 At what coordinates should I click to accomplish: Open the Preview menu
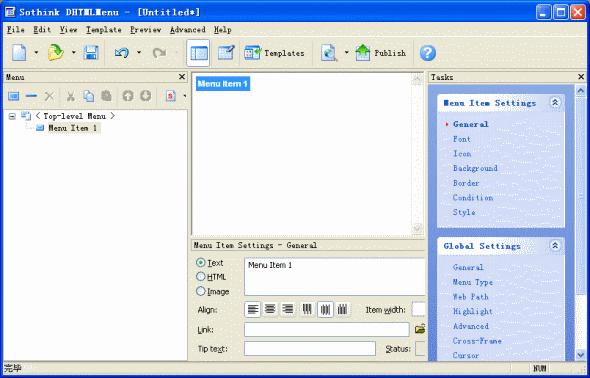tap(146, 30)
